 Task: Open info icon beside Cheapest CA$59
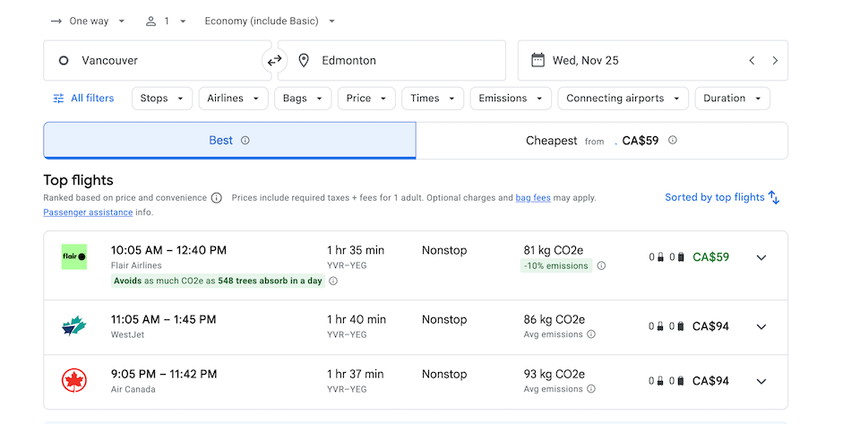[672, 140]
